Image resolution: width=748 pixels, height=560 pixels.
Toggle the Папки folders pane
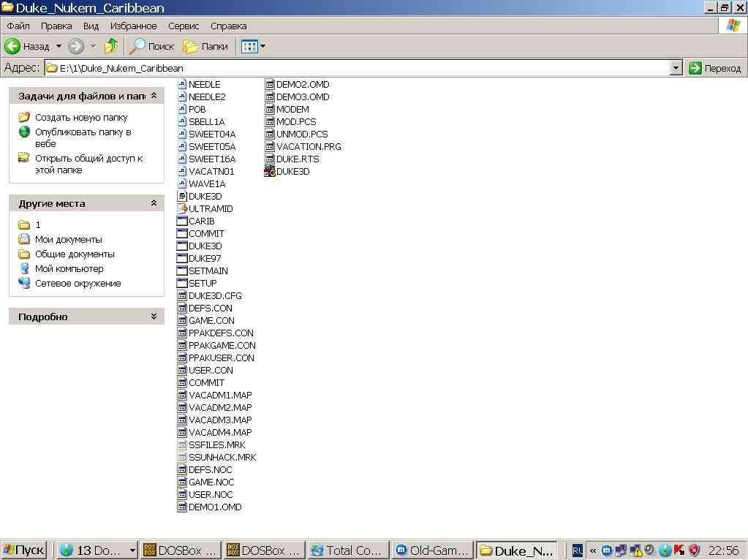tap(206, 46)
